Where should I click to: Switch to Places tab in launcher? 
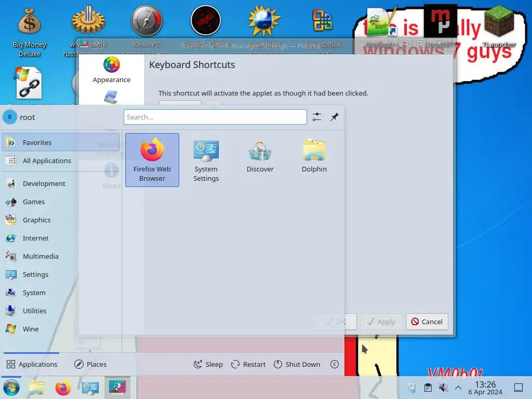click(90, 364)
